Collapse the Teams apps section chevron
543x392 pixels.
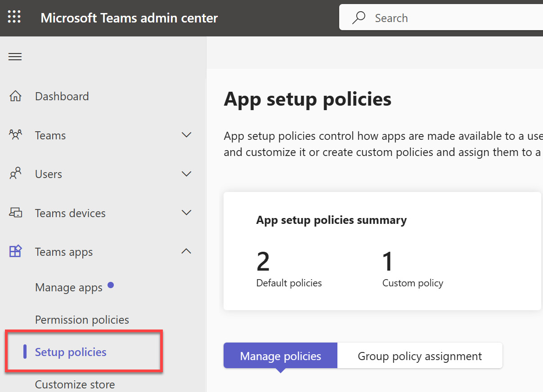(x=186, y=251)
